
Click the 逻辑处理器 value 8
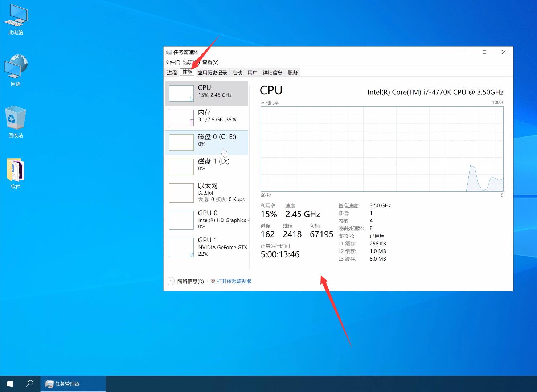point(371,228)
